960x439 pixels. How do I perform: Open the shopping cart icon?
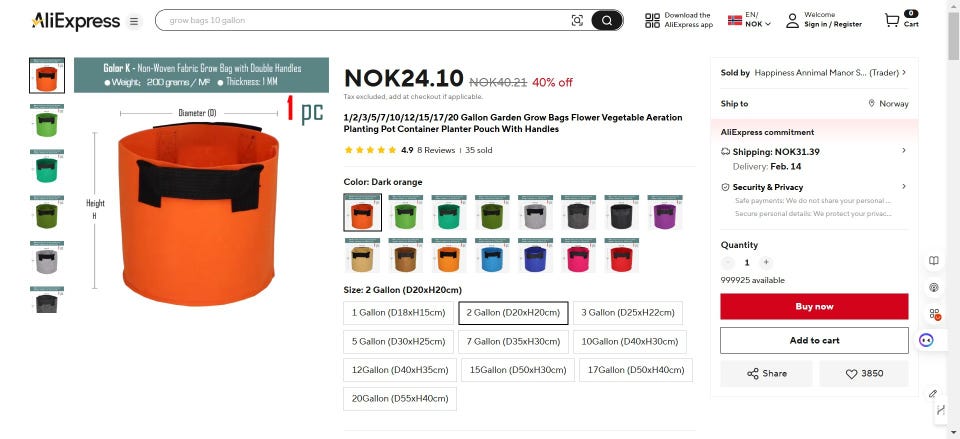pyautogui.click(x=891, y=20)
